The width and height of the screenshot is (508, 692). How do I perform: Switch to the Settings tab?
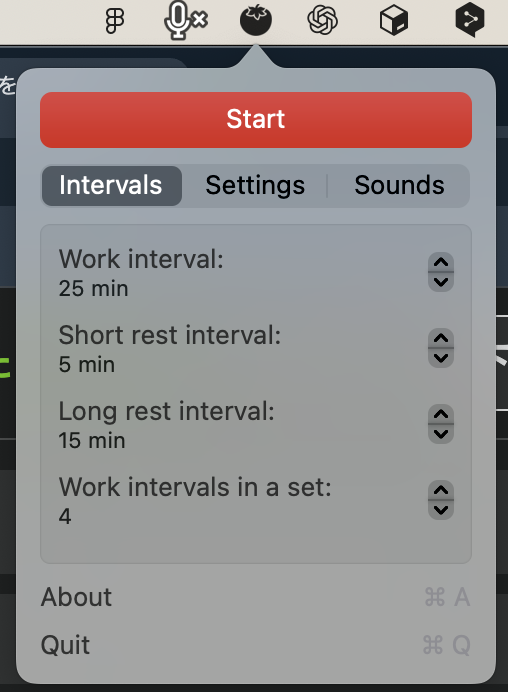tap(255, 185)
